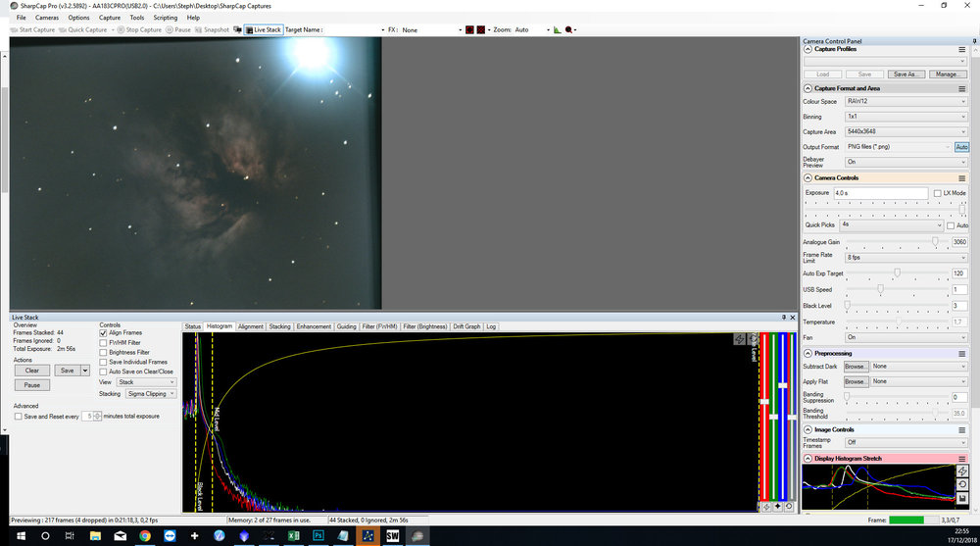Click the Clear button in Live Stack
Screen dimensions: 980x546
pos(32,371)
